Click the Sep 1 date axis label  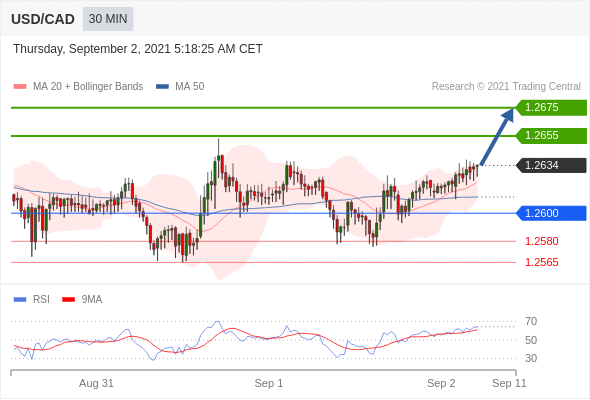click(269, 383)
